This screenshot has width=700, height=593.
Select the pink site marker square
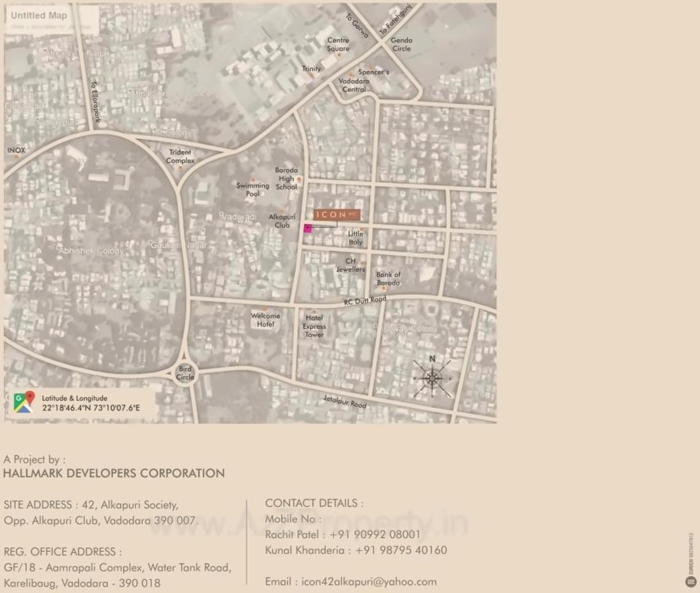pos(307,228)
